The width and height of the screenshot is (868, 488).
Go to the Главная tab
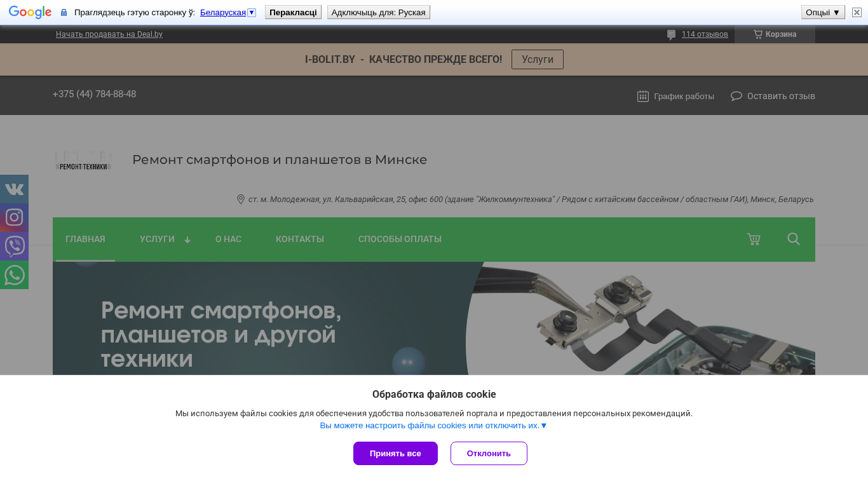click(x=85, y=239)
